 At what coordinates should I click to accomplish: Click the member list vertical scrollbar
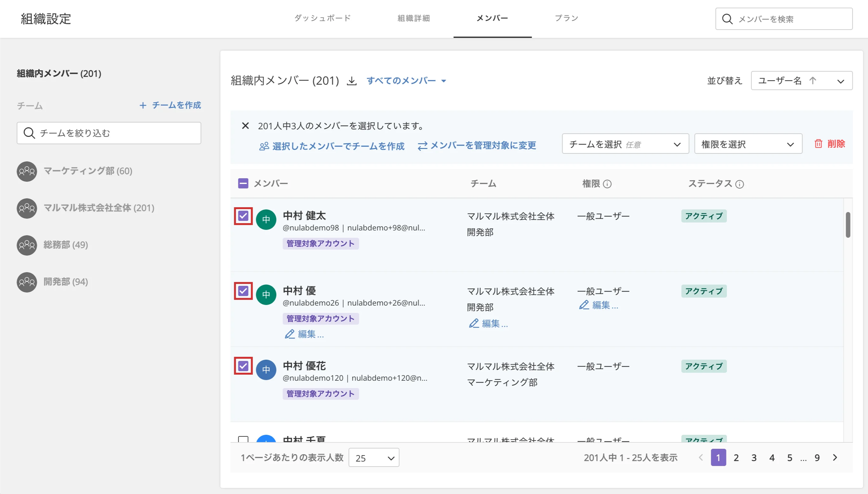click(848, 225)
